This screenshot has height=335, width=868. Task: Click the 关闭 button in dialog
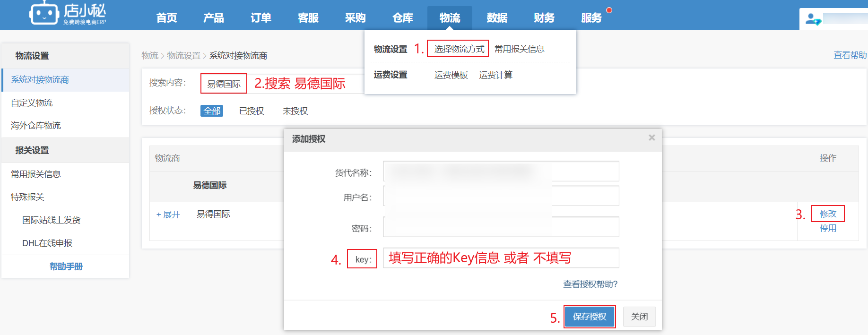(639, 317)
